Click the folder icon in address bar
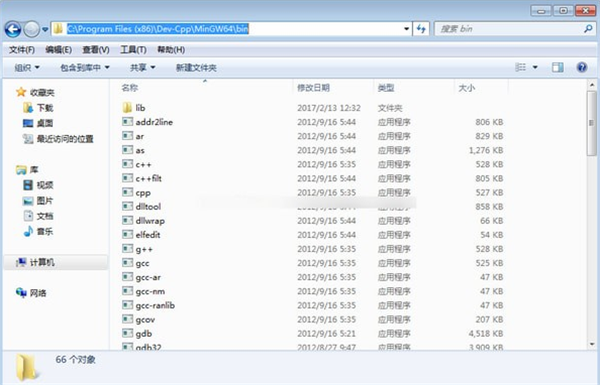This screenshot has width=600, height=385. [x=58, y=29]
